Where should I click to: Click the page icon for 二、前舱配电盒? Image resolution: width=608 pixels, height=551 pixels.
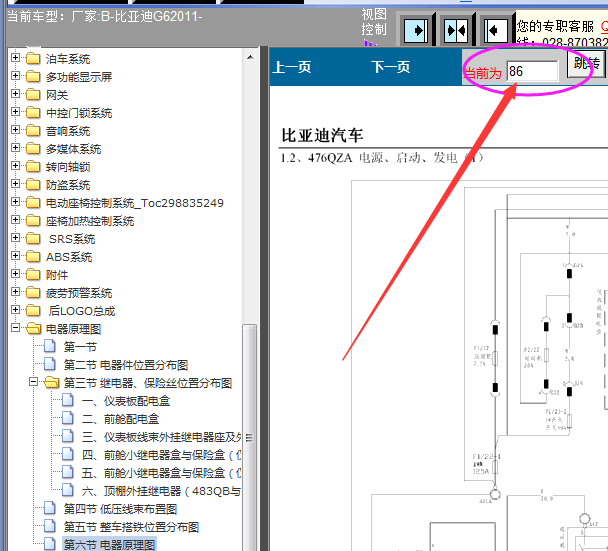pos(68,418)
